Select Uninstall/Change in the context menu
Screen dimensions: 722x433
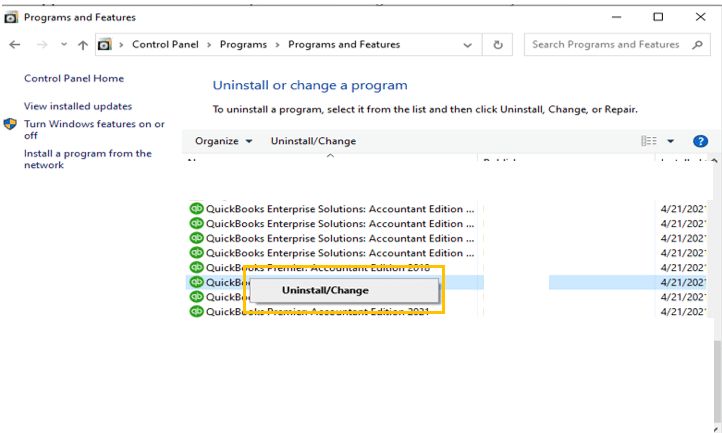[325, 290]
